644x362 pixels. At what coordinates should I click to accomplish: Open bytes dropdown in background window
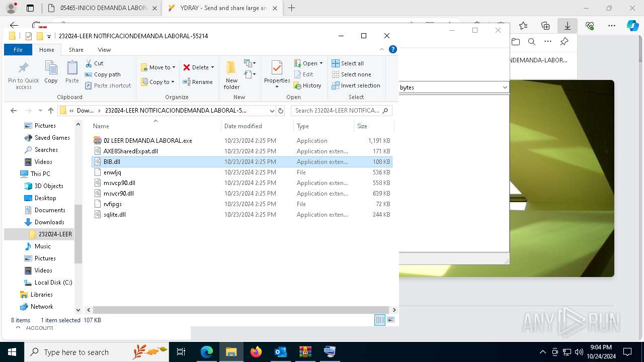pos(505,87)
